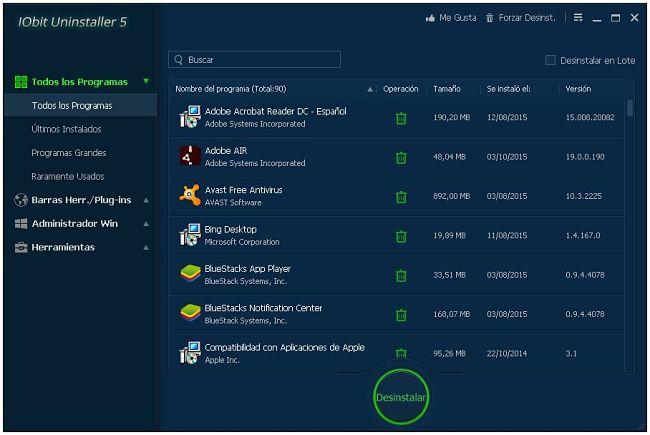
Task: Sort by the Tamaño column header
Action: pyautogui.click(x=447, y=89)
